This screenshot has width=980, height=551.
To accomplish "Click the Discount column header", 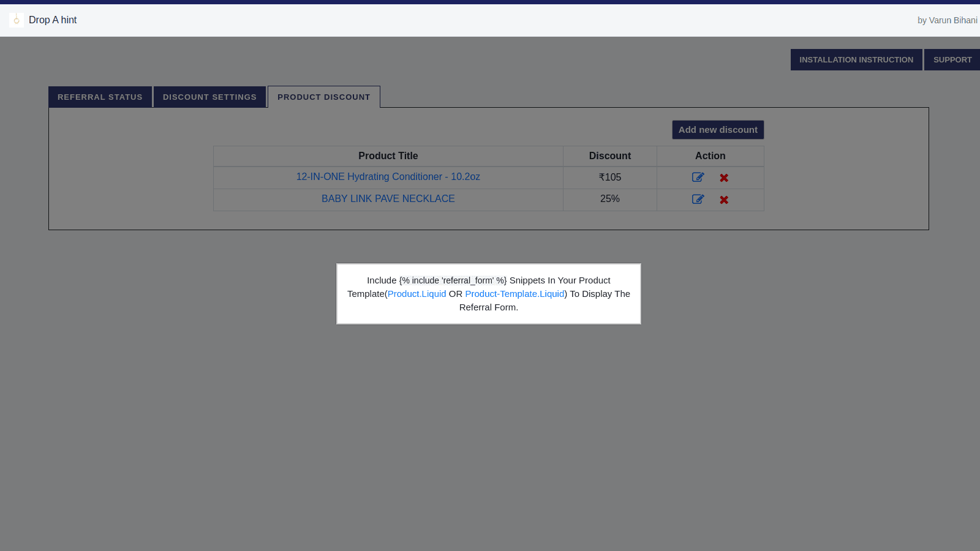I will 609,156.
